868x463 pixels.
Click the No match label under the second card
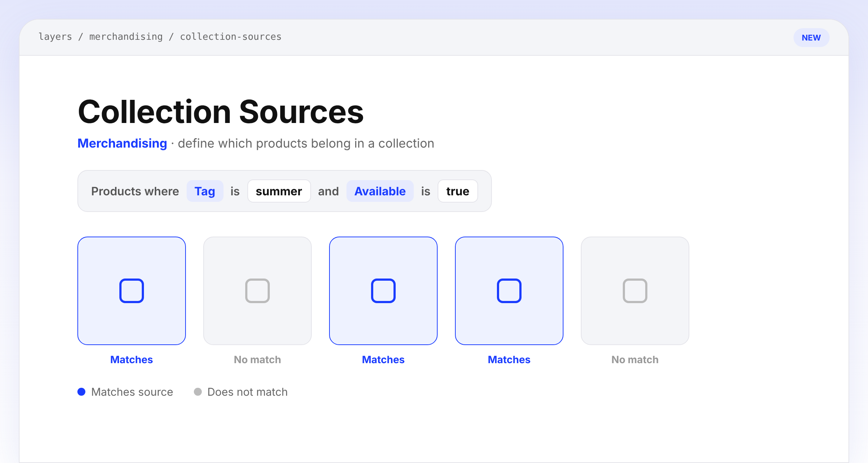tap(258, 360)
